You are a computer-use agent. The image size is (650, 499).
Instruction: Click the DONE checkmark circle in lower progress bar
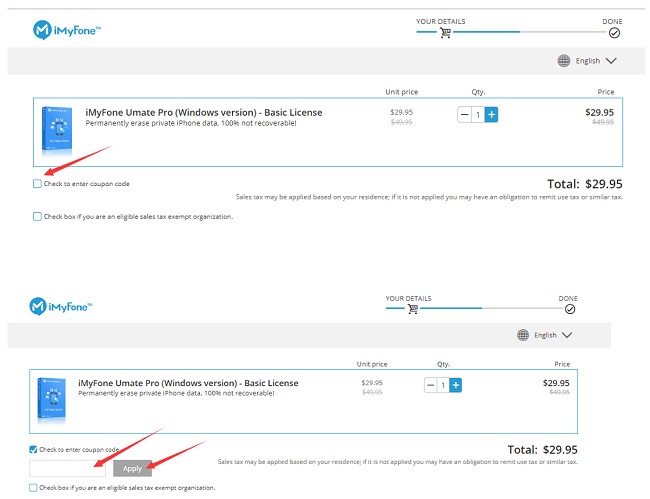(x=570, y=309)
